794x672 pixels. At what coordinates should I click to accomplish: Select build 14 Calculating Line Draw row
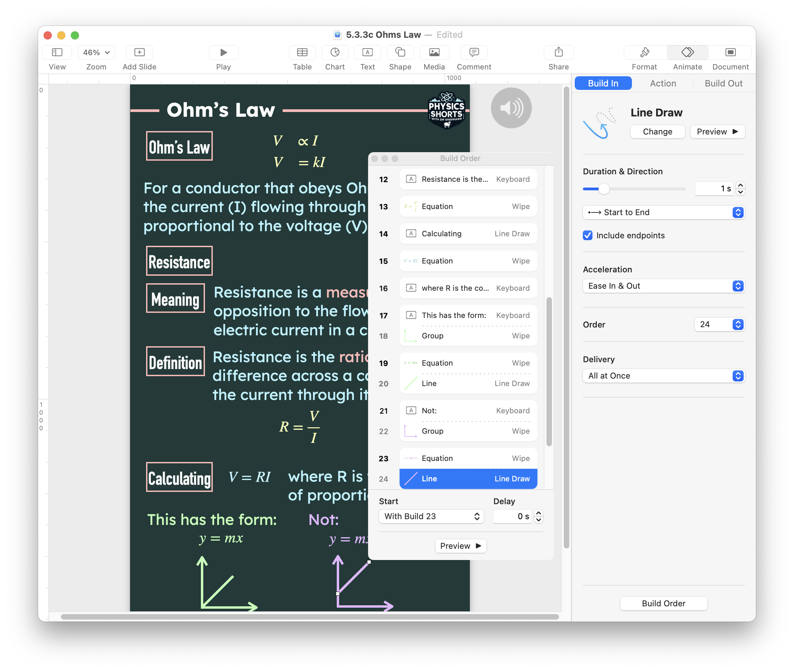pos(468,234)
